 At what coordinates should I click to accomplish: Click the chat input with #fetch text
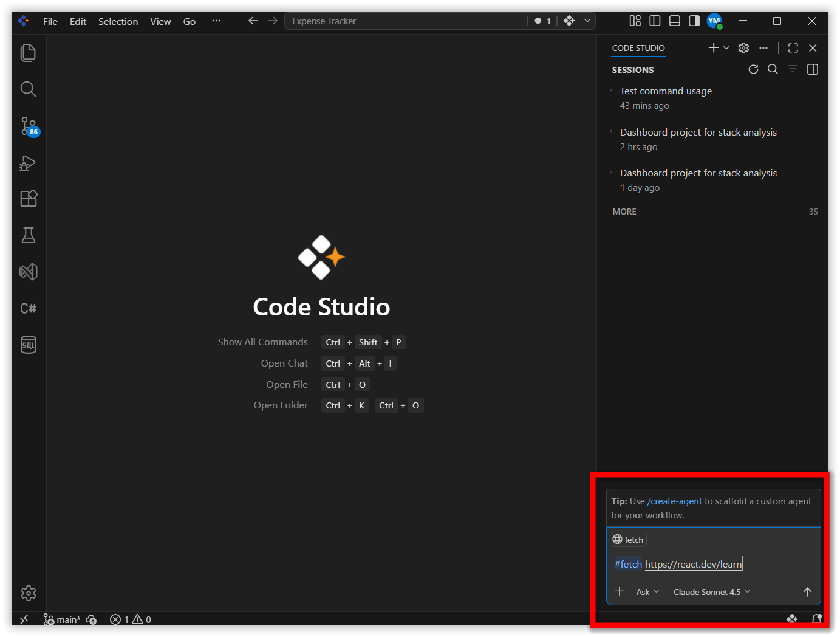click(713, 565)
